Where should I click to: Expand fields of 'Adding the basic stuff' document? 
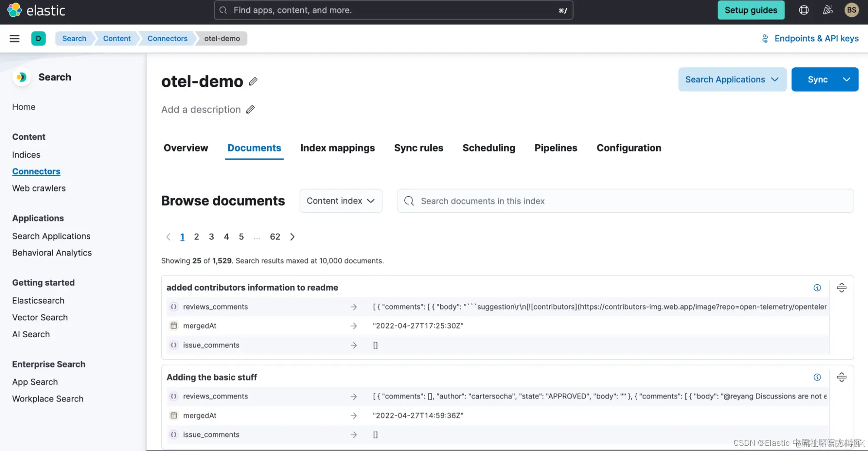click(841, 377)
